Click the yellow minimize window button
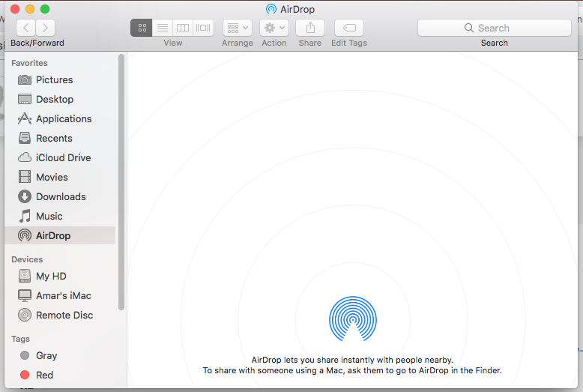This screenshot has height=392, width=583. point(30,9)
